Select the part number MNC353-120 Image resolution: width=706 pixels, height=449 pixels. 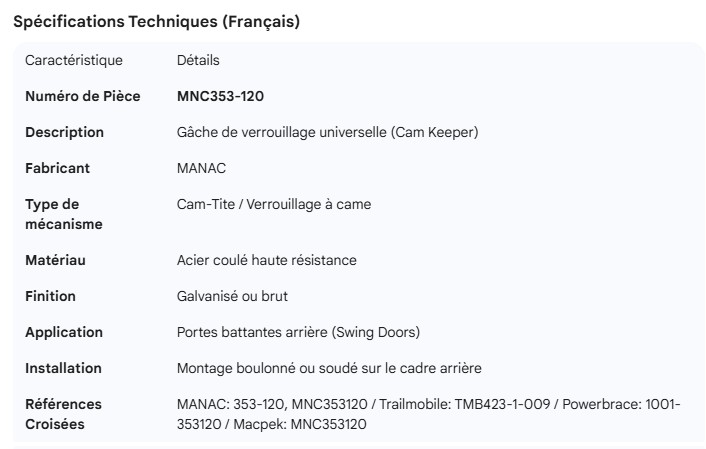click(x=220, y=96)
